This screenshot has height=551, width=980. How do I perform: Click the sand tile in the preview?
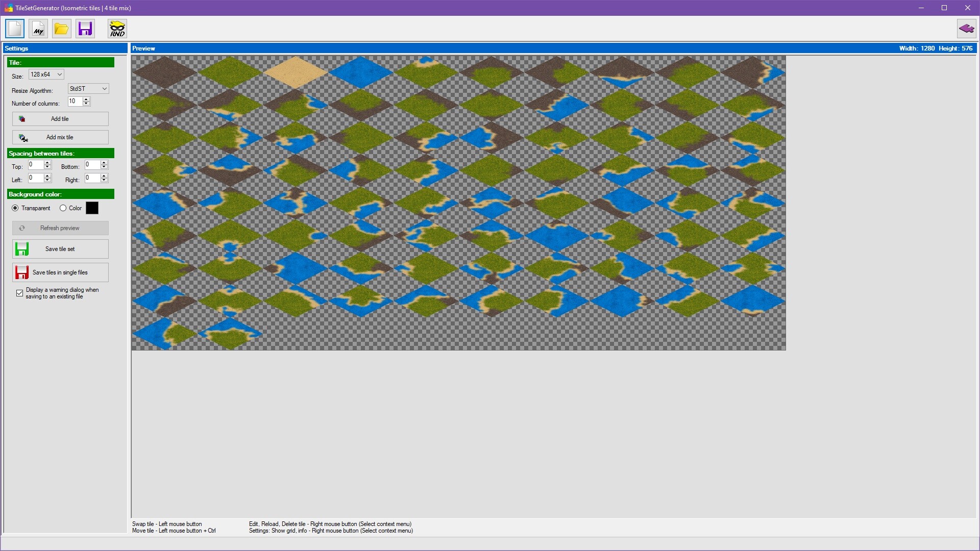(295, 71)
